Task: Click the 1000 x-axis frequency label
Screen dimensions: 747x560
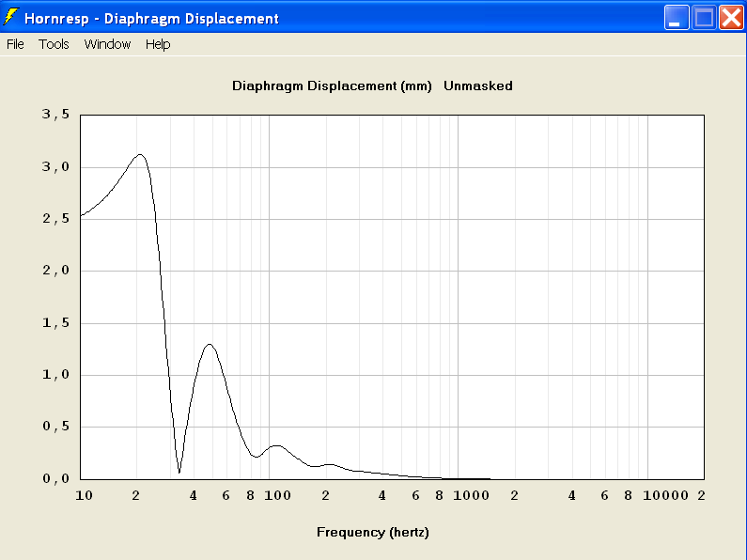Action: click(x=471, y=496)
